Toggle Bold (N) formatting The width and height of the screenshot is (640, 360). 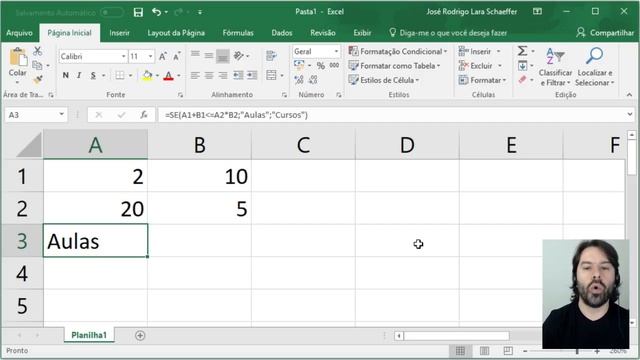(x=65, y=75)
